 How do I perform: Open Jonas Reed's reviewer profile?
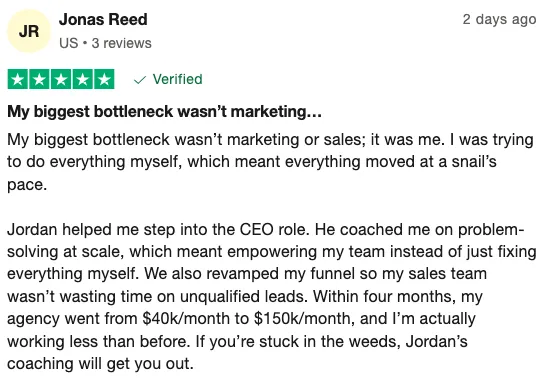click(103, 19)
